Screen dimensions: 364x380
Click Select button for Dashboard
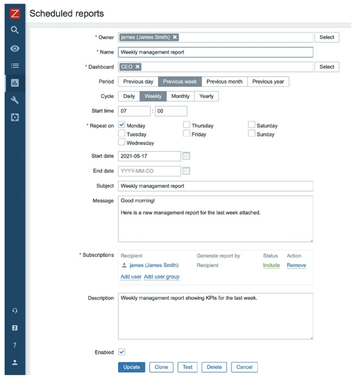point(327,67)
